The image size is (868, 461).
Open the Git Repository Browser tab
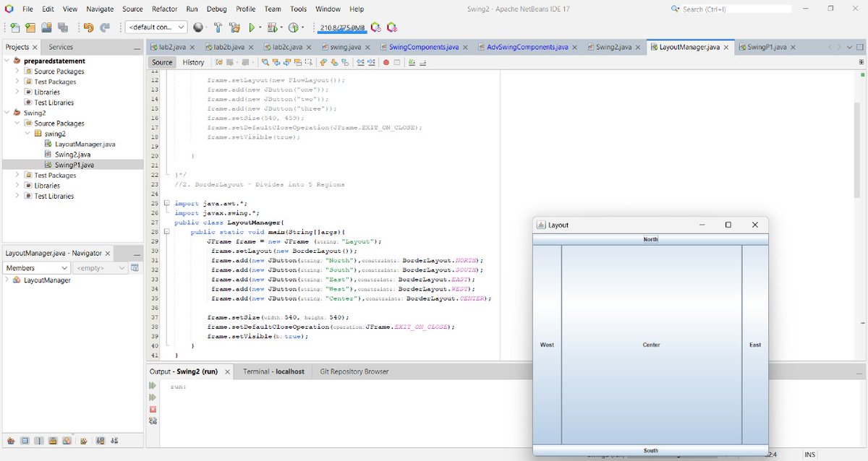(354, 371)
